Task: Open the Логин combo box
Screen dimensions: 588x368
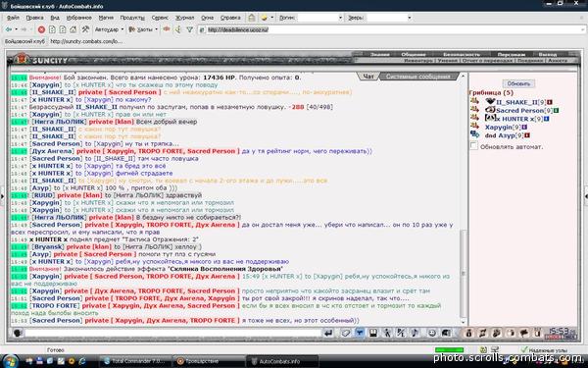Action: (x=320, y=18)
